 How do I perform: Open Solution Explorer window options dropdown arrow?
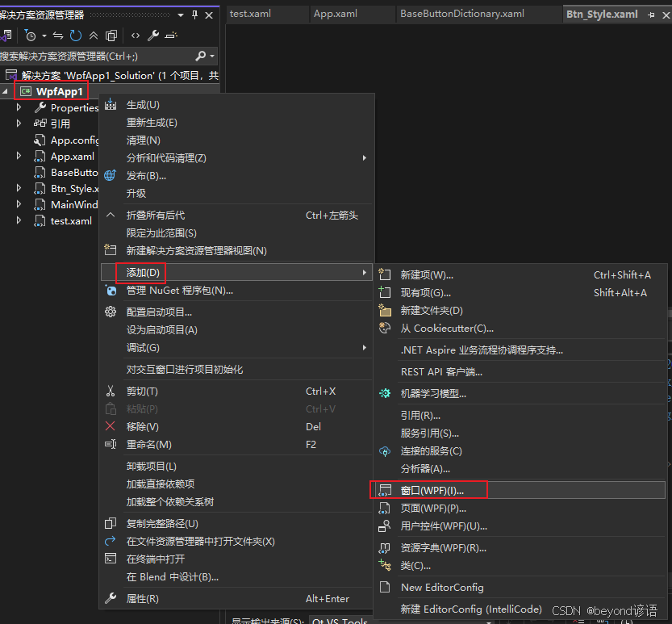[181, 15]
